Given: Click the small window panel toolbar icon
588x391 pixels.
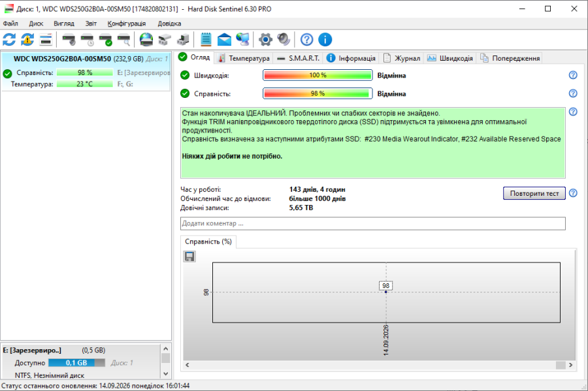Looking at the screenshot, I should pos(46,39).
